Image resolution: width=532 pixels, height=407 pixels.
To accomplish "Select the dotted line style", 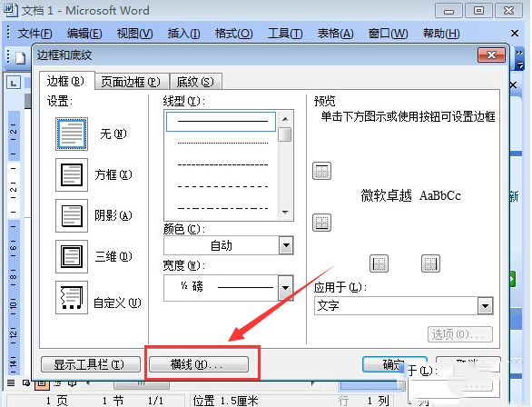I will pos(223,144).
